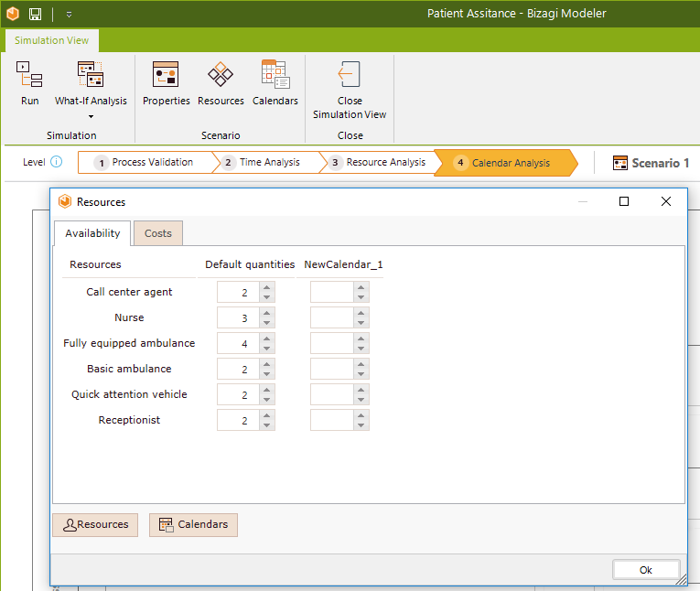Viewport: 700px width, 591px height.
Task: Select Calendar Analysis level
Action: coord(505,163)
